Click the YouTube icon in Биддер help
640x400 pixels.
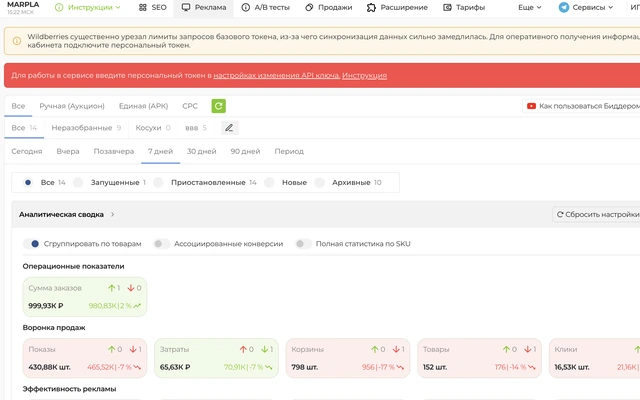coord(531,106)
